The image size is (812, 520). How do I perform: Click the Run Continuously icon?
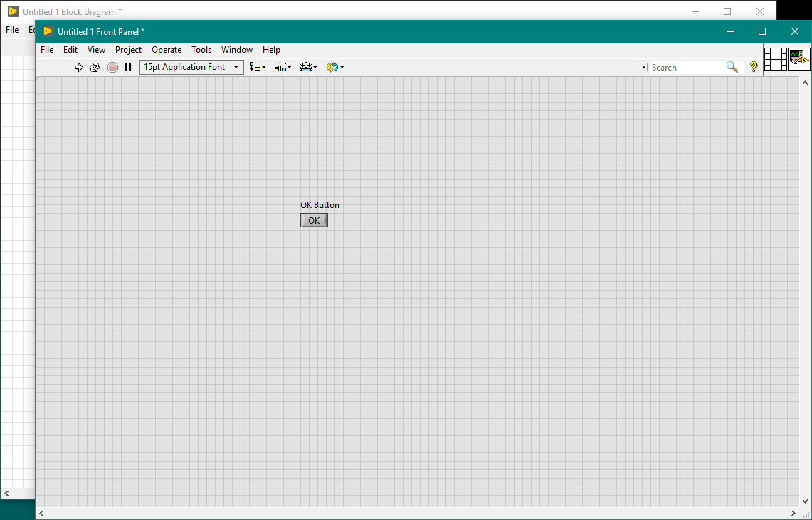pyautogui.click(x=95, y=67)
